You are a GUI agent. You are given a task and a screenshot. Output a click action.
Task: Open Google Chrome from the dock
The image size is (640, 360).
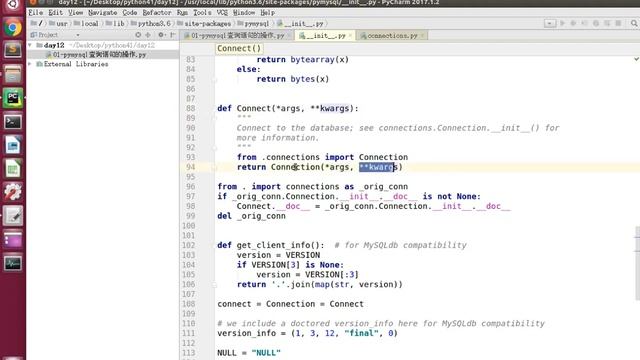coord(13,28)
